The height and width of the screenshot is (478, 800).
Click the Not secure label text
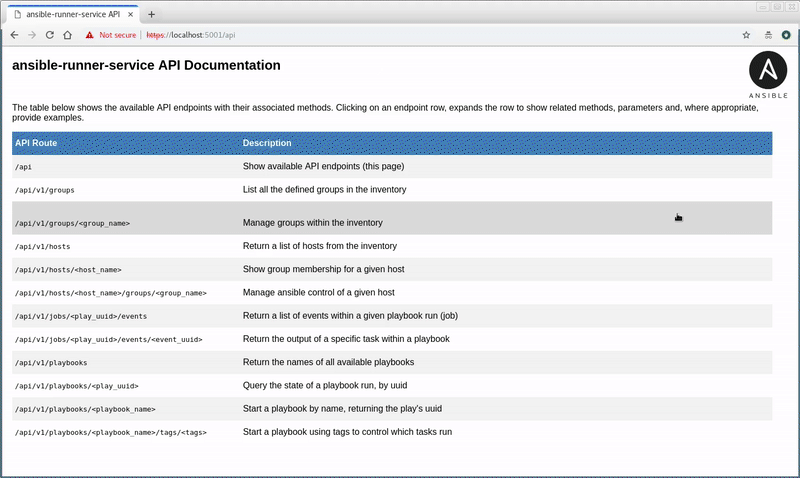[x=117, y=35]
